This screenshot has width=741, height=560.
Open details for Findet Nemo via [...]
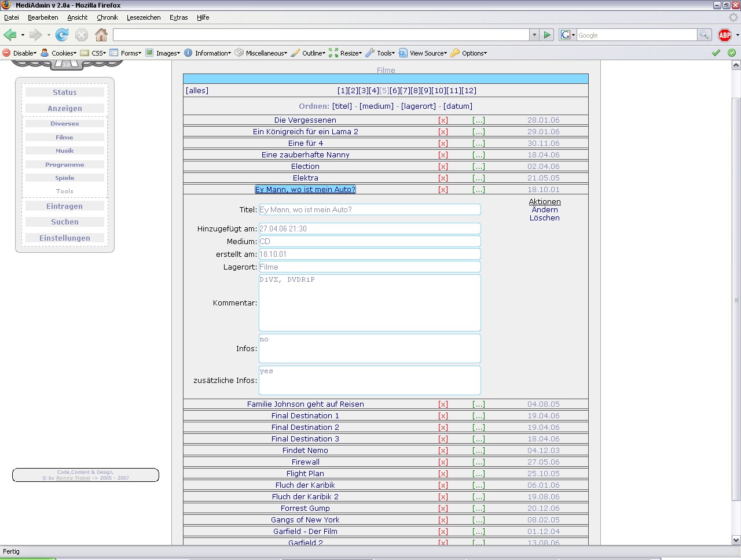[479, 451]
